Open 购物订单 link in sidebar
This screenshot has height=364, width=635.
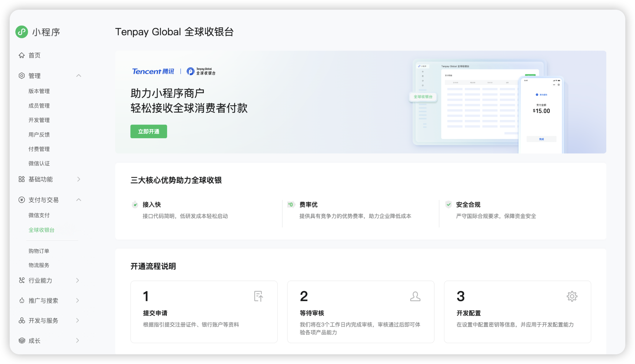tap(39, 251)
